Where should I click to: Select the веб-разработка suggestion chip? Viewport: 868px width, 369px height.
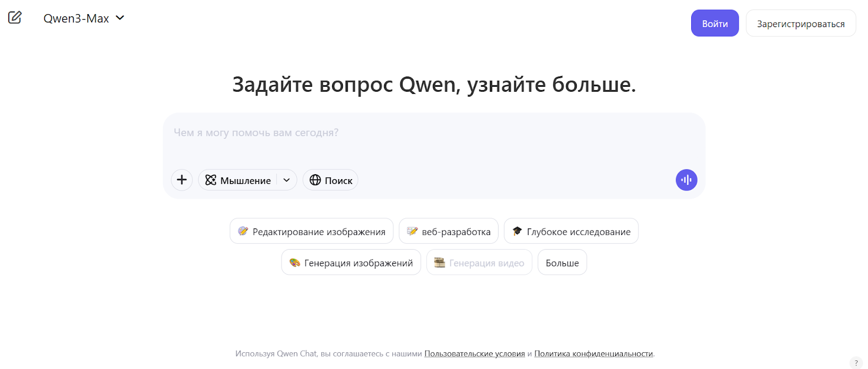tap(449, 231)
